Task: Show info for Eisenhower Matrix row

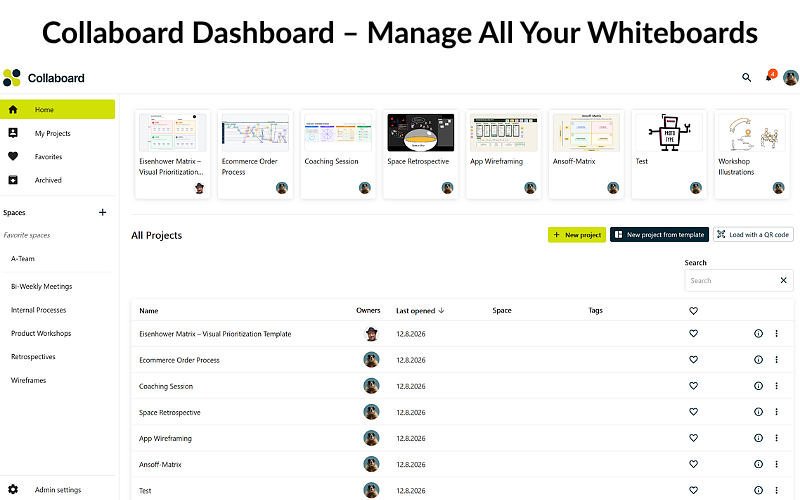Action: pos(759,334)
